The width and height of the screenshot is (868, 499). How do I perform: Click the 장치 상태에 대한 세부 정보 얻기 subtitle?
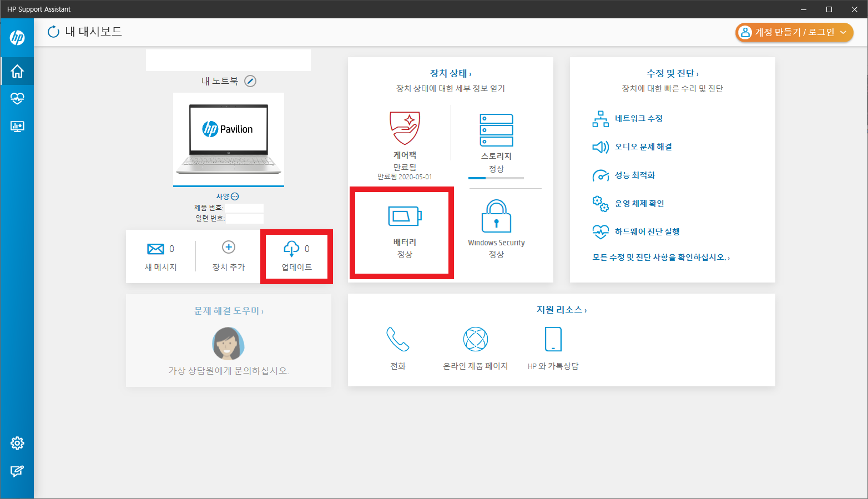[451, 89]
